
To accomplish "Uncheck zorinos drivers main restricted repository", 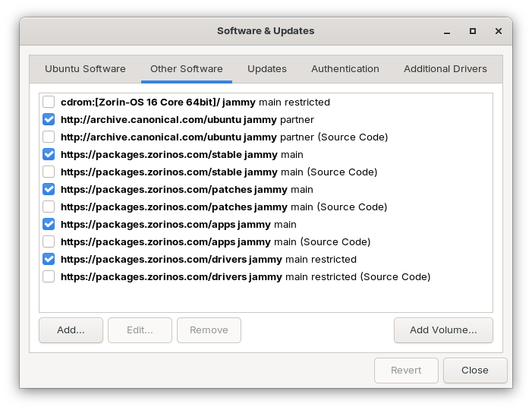I will tap(49, 259).
